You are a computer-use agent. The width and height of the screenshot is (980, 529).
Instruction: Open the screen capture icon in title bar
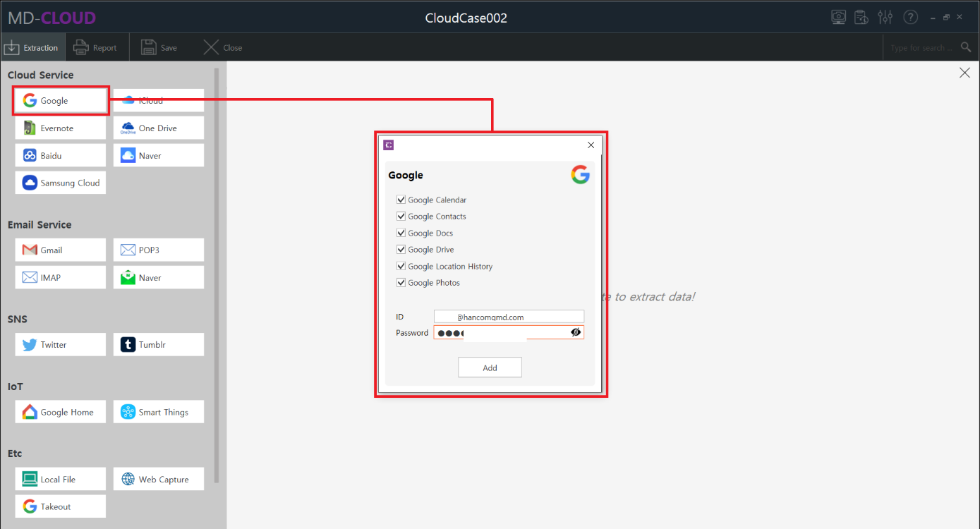838,17
